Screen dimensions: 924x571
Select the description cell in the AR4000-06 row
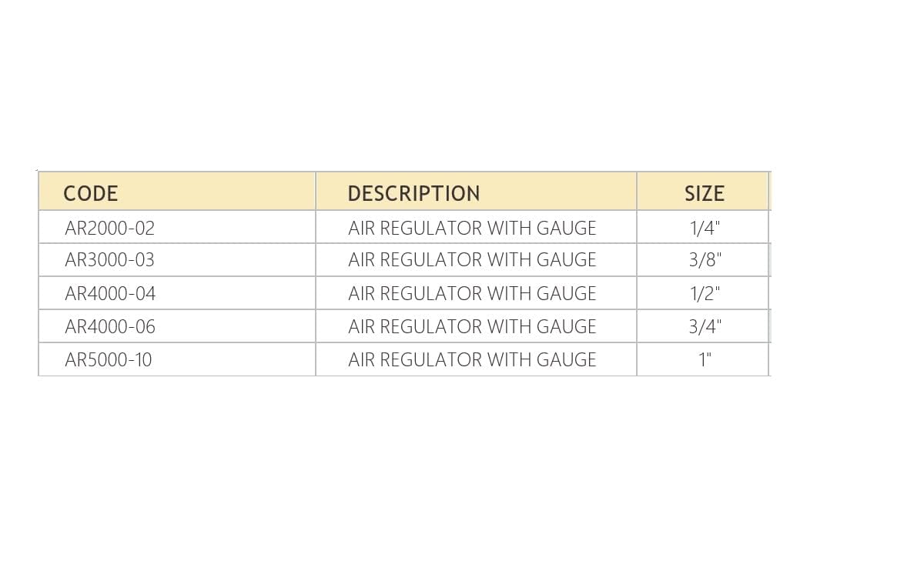point(472,326)
